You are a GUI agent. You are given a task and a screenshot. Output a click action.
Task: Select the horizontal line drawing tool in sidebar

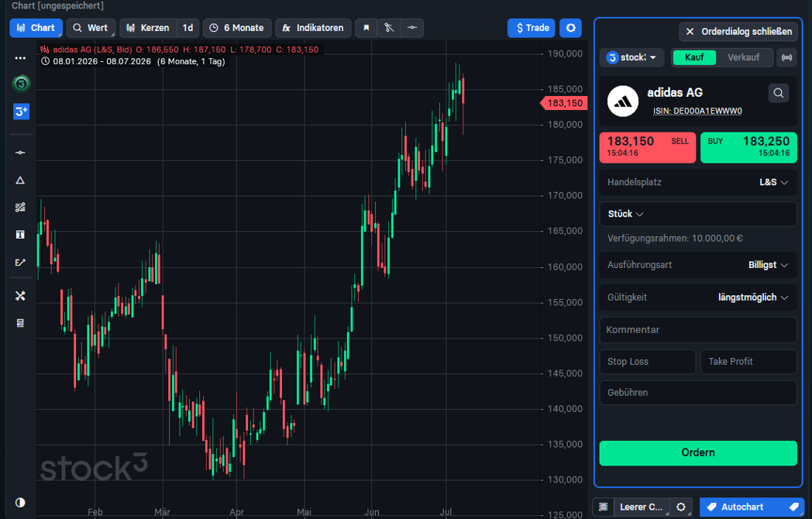[20, 153]
